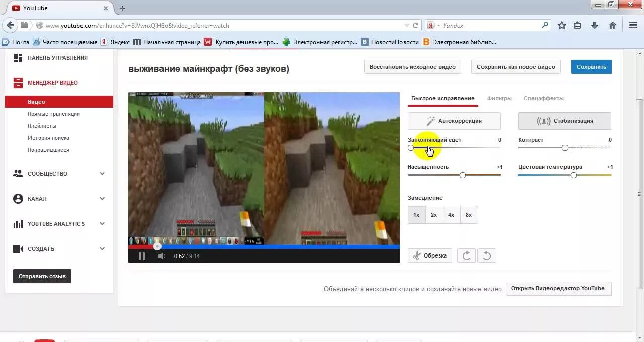The height and width of the screenshot is (342, 644).
Task: Open Почта bookmark
Action: [16, 42]
